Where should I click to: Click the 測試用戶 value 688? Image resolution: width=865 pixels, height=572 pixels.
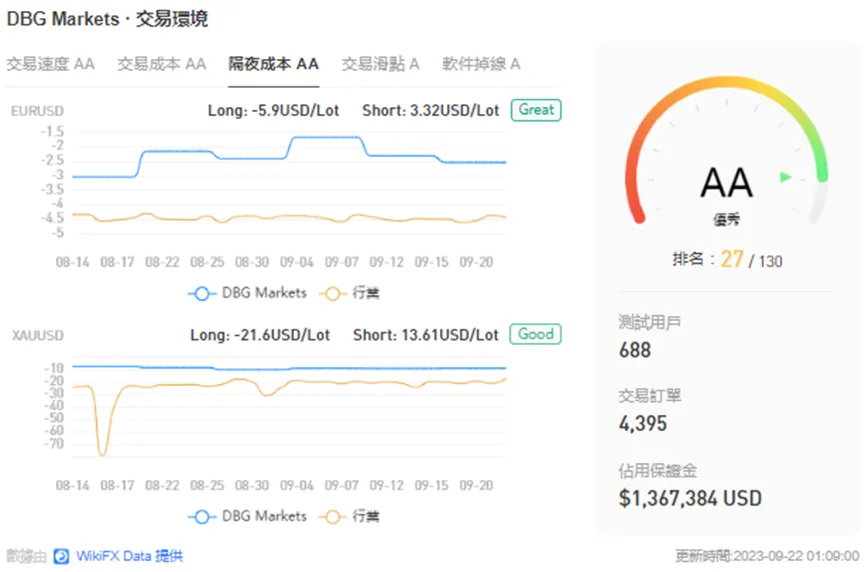point(635,350)
